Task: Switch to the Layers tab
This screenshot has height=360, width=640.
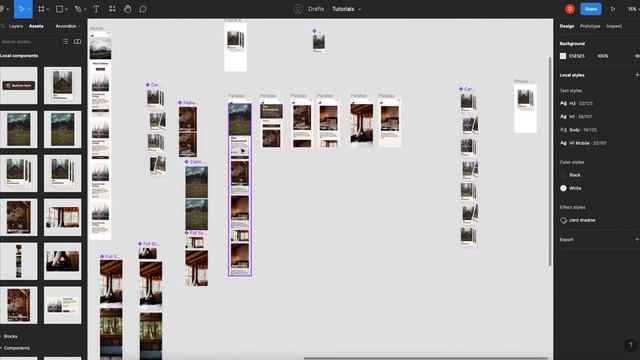Action: (x=16, y=26)
